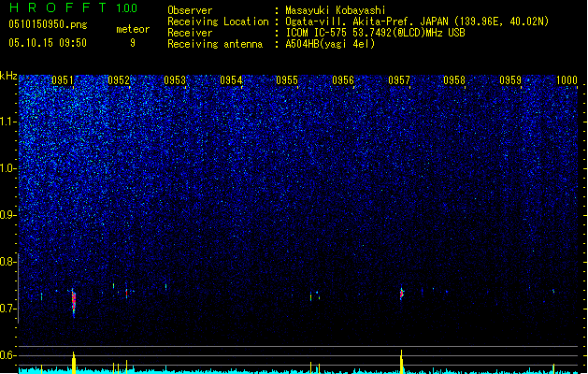This screenshot has width=588, height=374.
Task: Click the 1.0 kHz axis label
Action: 7,168
